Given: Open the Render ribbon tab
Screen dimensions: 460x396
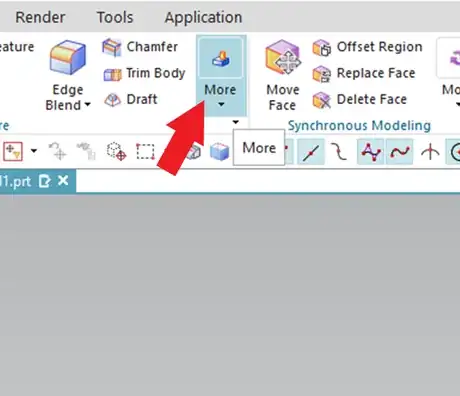Looking at the screenshot, I should (40, 17).
